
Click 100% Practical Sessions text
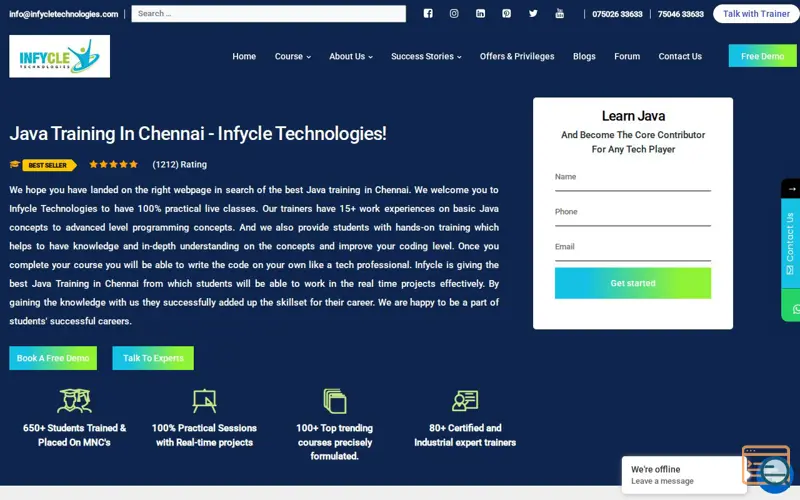coord(205,435)
